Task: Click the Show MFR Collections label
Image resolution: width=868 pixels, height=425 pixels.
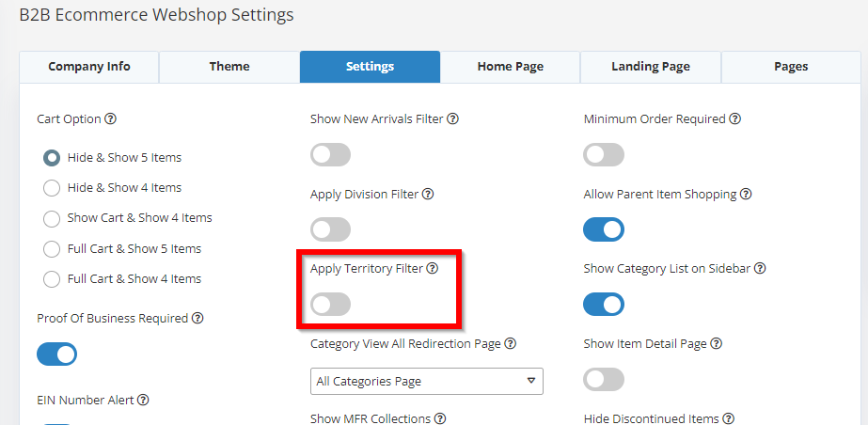Action: pos(371,418)
